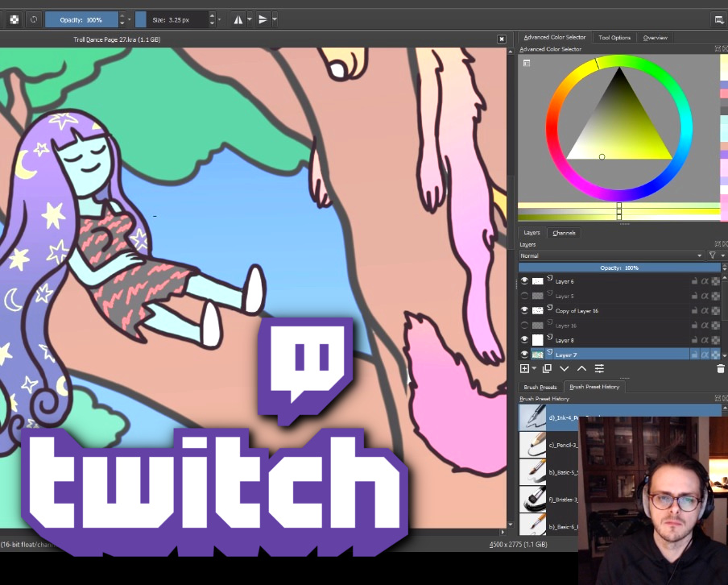Image resolution: width=728 pixels, height=585 pixels.
Task: Close the Troll Dance Page 27 document
Action: coord(502,39)
